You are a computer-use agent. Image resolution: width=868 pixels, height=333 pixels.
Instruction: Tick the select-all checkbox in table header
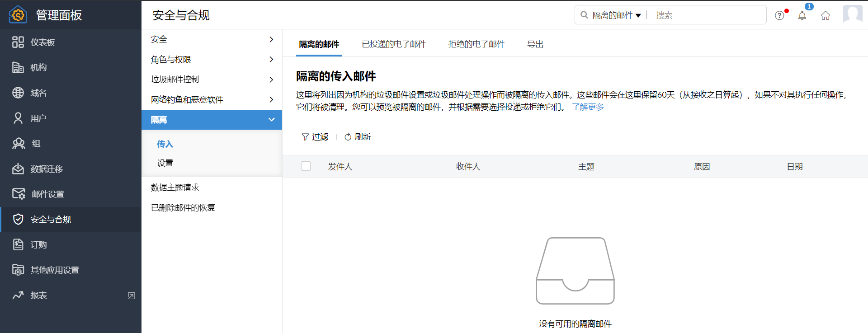(x=306, y=166)
